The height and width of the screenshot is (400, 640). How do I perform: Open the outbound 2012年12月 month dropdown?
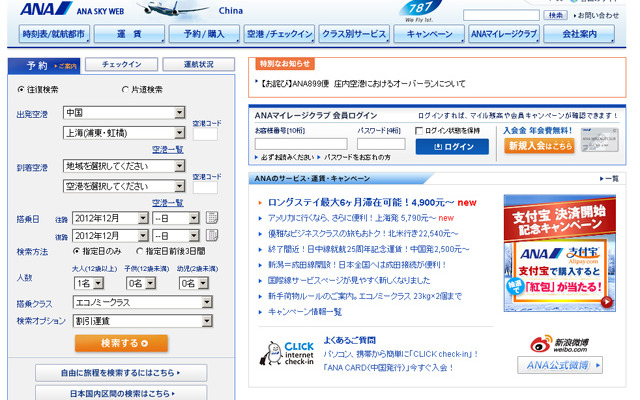[110, 218]
